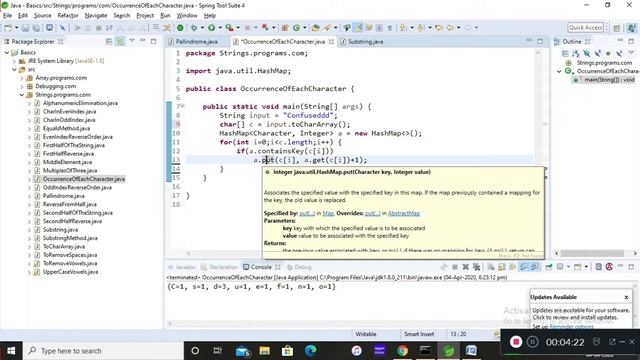Viewport: 640px width, 360px height.
Task: Click the green Boot Dashboard relaunch icon
Action: (180, 27)
